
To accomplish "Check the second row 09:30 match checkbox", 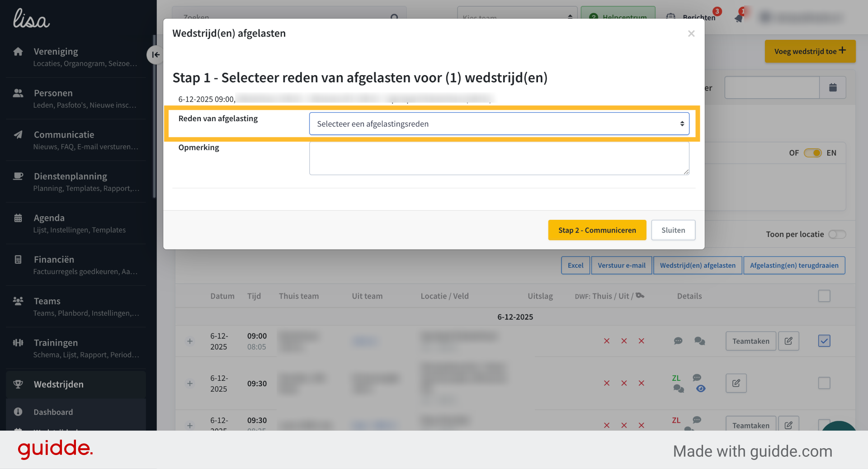I will pyautogui.click(x=824, y=383).
